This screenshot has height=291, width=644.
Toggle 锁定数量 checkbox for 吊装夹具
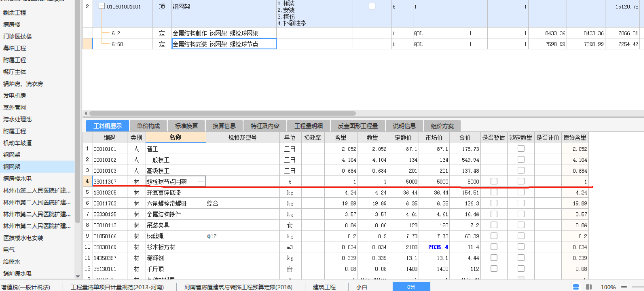pyautogui.click(x=521, y=225)
